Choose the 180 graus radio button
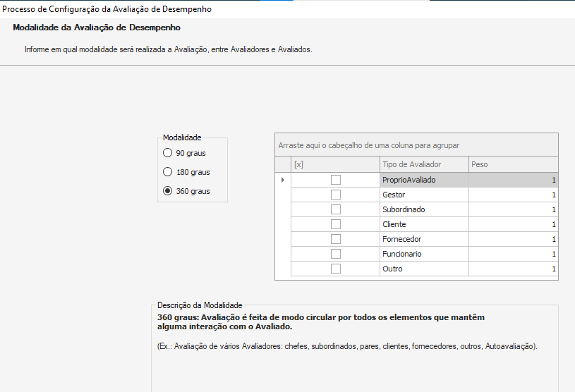This screenshot has width=575, height=392. click(x=168, y=172)
